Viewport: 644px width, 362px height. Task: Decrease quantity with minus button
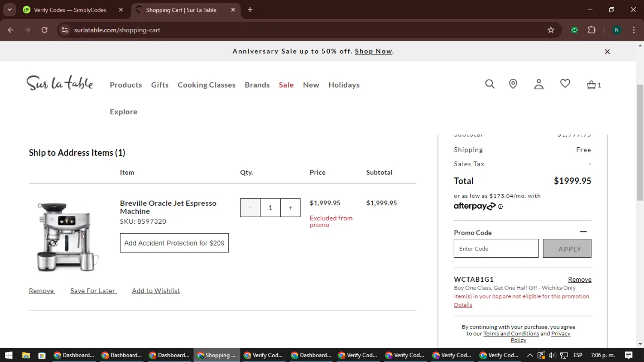250,208
